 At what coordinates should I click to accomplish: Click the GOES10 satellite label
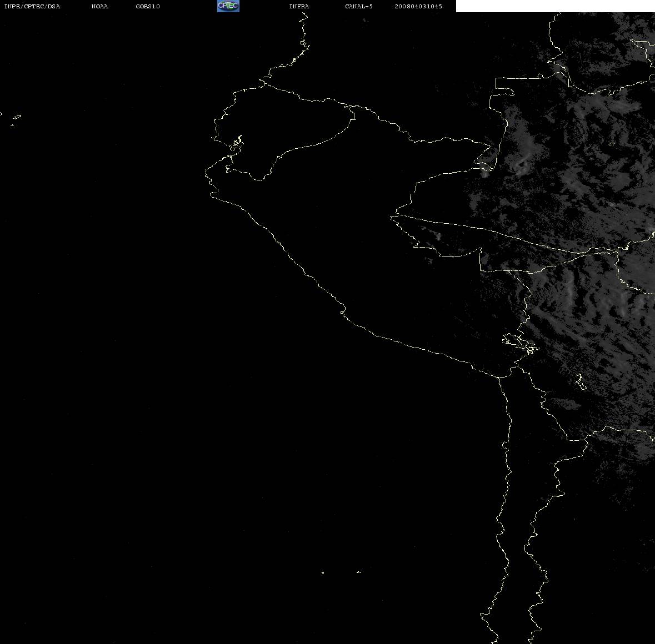pyautogui.click(x=148, y=6)
